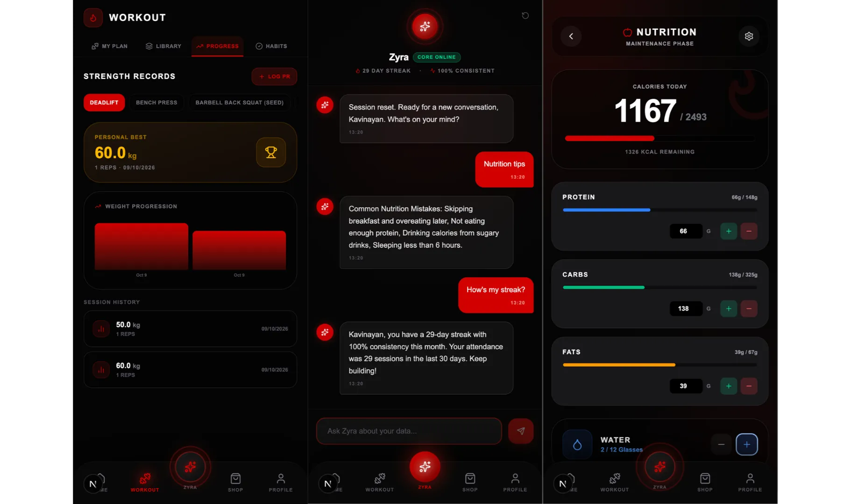851x504 pixels.
Task: Click the calories today progress bar
Action: coord(660,138)
